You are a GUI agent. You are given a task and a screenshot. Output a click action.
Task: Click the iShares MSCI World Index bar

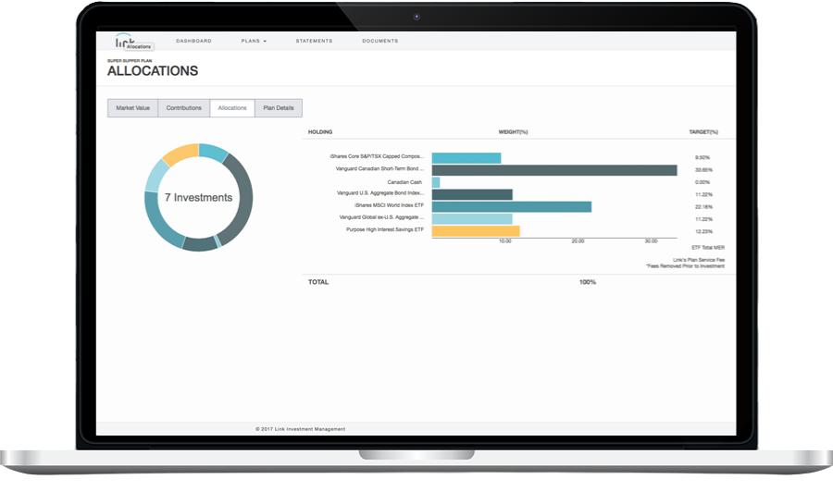(511, 206)
